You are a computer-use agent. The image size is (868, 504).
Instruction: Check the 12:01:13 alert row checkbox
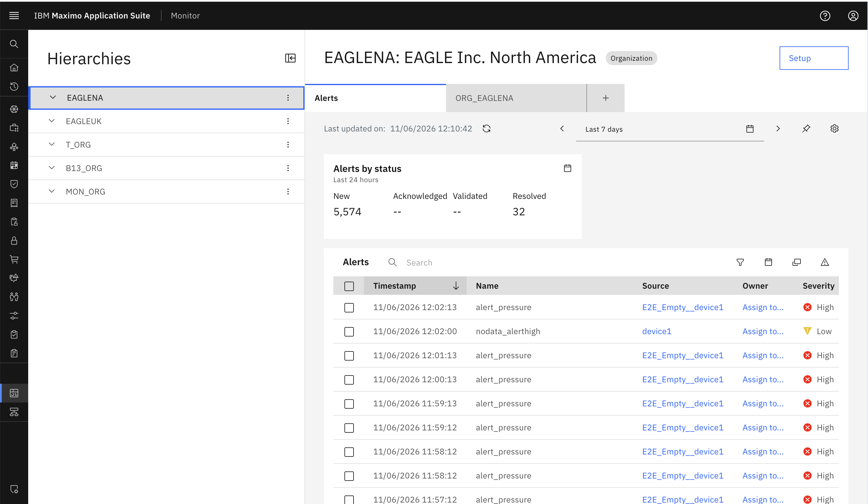349,356
